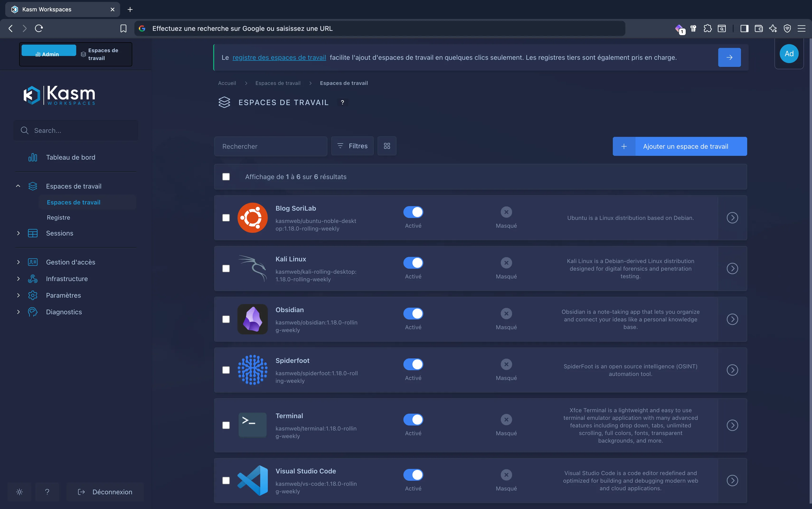Open the Filtres filter icon
Viewport: 812px width, 509px height.
340,146
